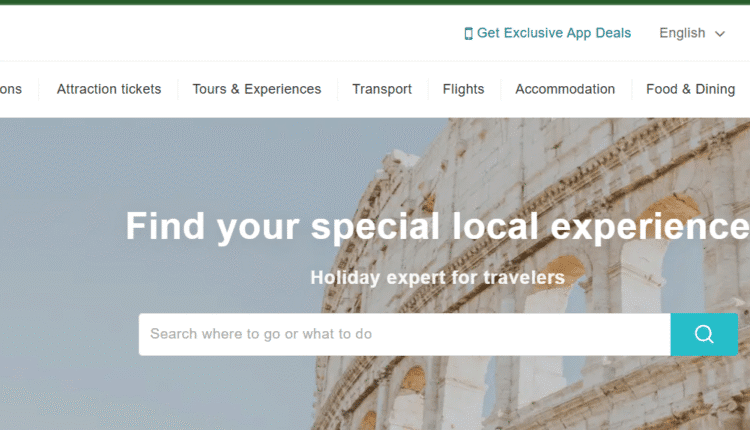Open the Accommodation section

pyautogui.click(x=565, y=89)
